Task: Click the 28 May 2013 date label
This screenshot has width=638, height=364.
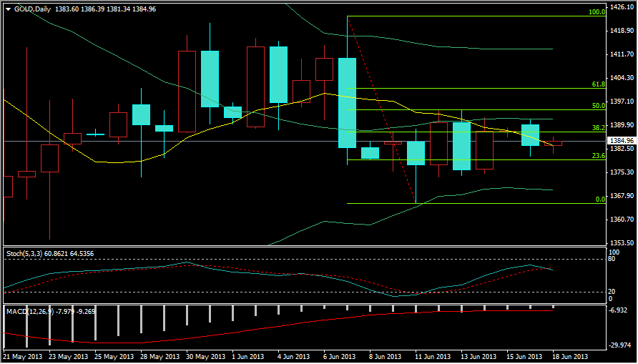Action: click(x=160, y=357)
